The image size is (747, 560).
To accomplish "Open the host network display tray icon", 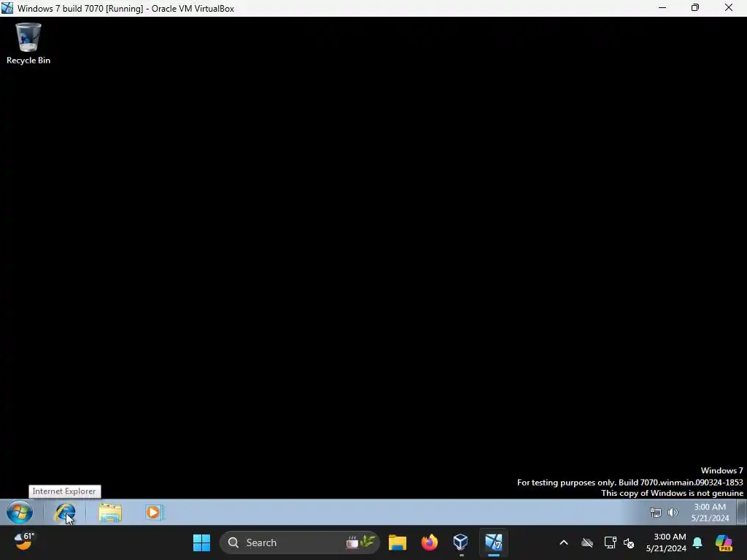I will (x=610, y=542).
